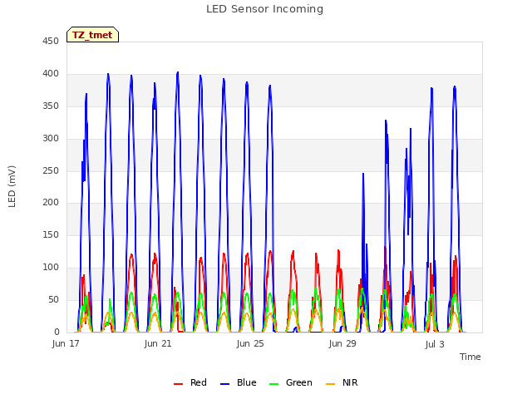Click the 300 y-axis tick label

point(51,139)
